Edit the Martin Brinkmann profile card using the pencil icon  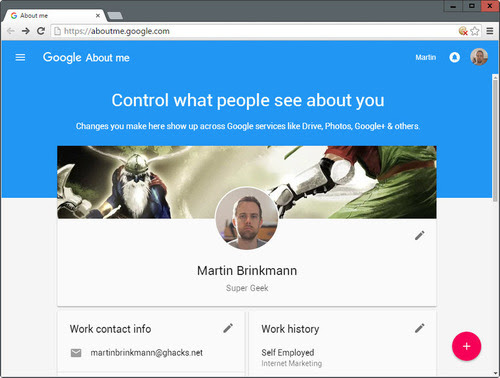point(420,235)
